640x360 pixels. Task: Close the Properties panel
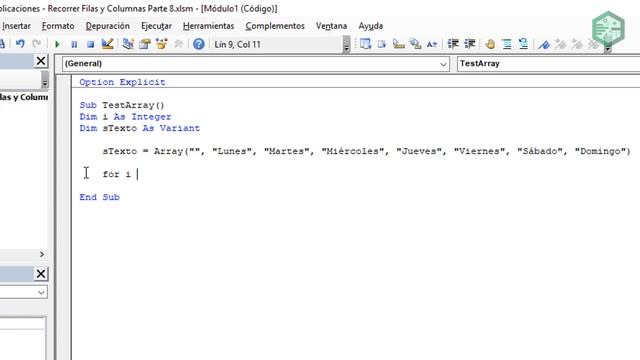click(x=41, y=273)
